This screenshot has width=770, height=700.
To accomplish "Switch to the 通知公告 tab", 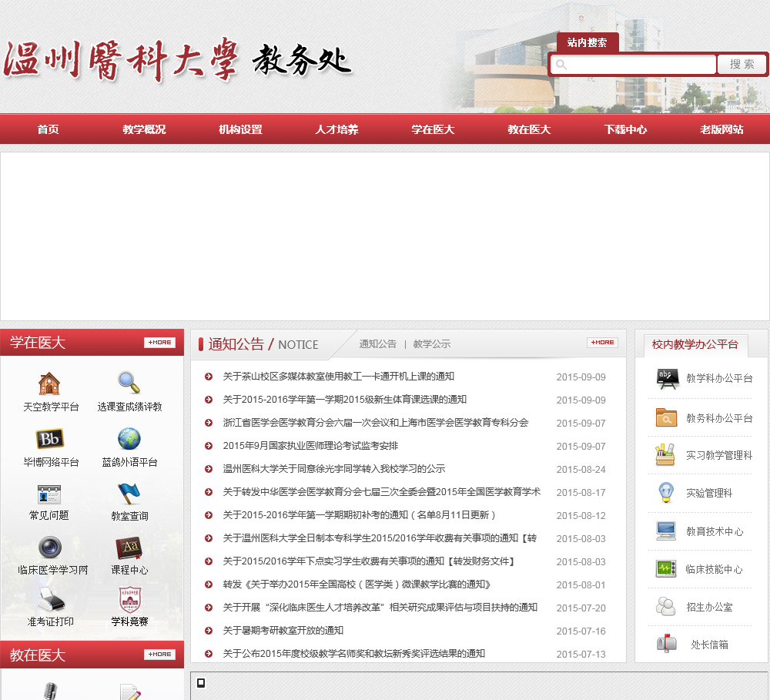I will coord(377,344).
